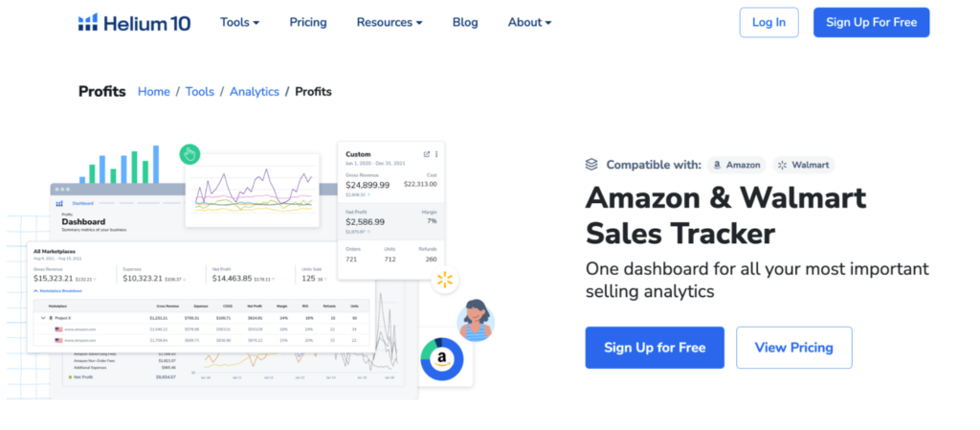Click the yellow Walmart spark icon
980x430 pixels.
click(445, 280)
